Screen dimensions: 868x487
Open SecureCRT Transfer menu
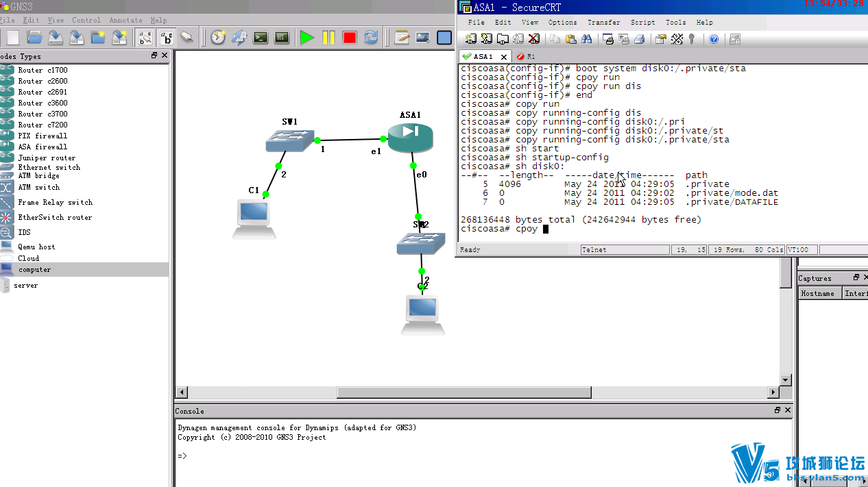[x=603, y=22]
